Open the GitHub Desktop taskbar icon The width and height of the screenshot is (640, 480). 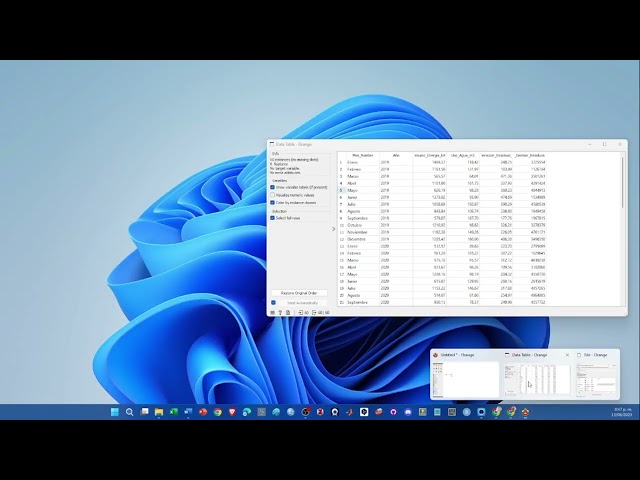point(393,412)
